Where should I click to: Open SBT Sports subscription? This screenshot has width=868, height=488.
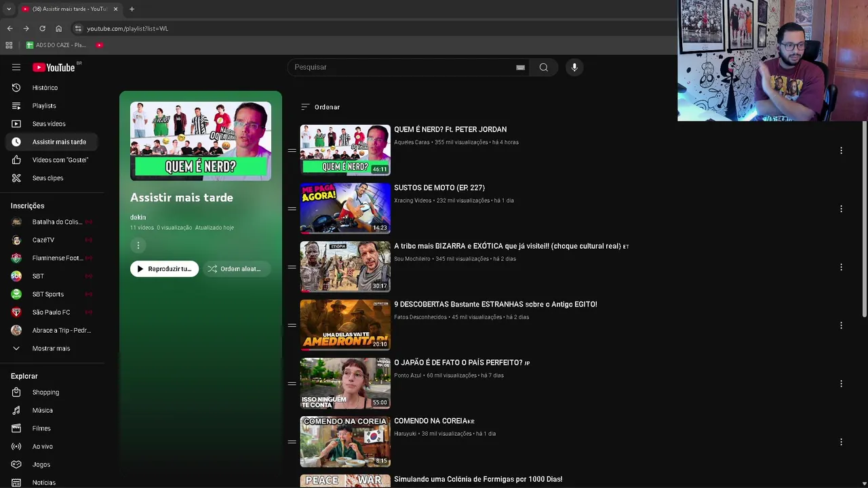(52, 294)
